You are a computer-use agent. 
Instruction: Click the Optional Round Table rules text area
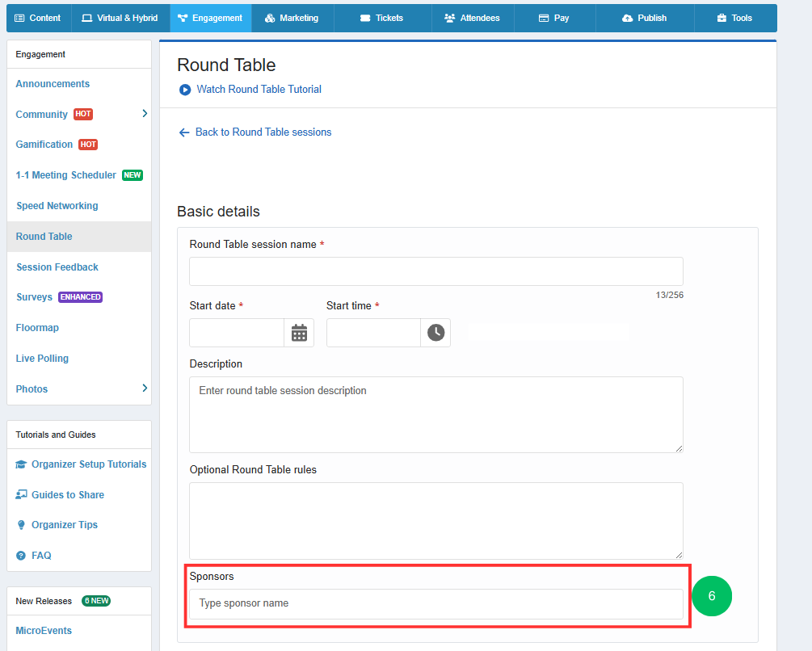(x=436, y=521)
